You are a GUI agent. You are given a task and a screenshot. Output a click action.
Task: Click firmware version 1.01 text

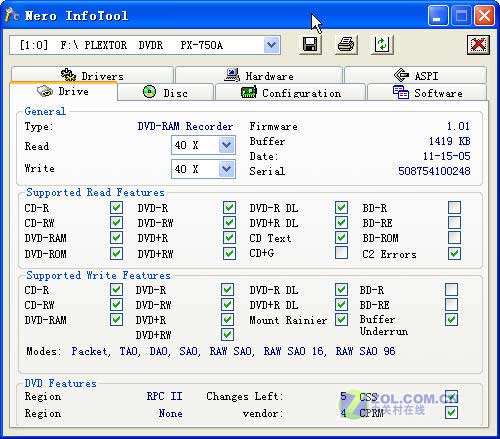coord(458,126)
